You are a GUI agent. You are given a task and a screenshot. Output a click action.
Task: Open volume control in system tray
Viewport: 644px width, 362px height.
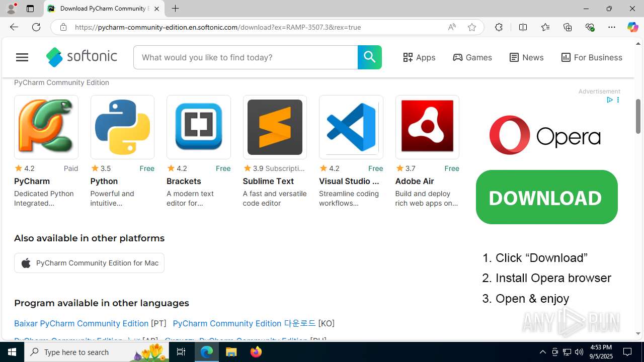(x=579, y=352)
